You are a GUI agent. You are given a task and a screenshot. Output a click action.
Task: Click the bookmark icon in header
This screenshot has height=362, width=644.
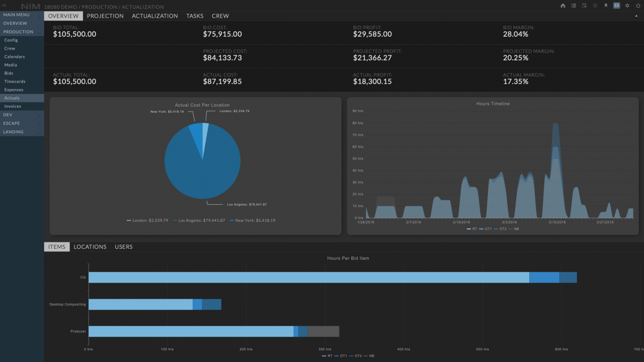606,6
